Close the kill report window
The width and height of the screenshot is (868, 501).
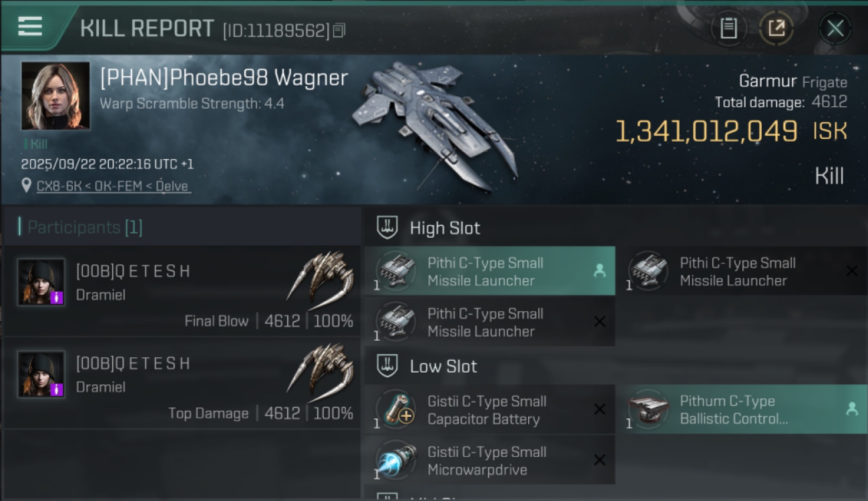tap(835, 28)
